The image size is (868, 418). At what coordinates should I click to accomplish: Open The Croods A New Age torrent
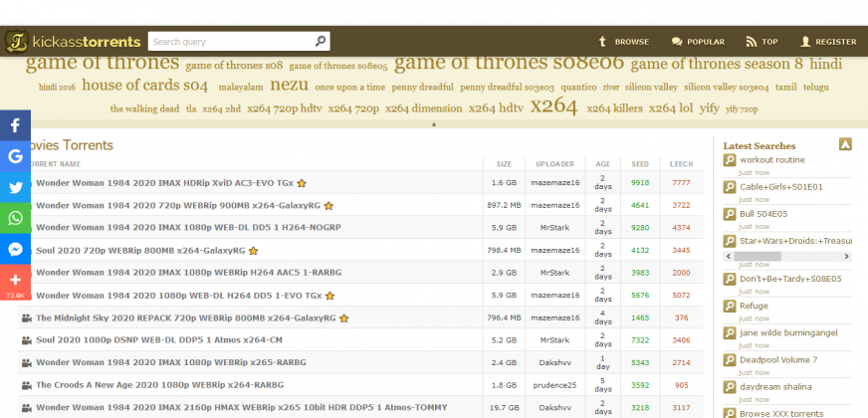160,385
